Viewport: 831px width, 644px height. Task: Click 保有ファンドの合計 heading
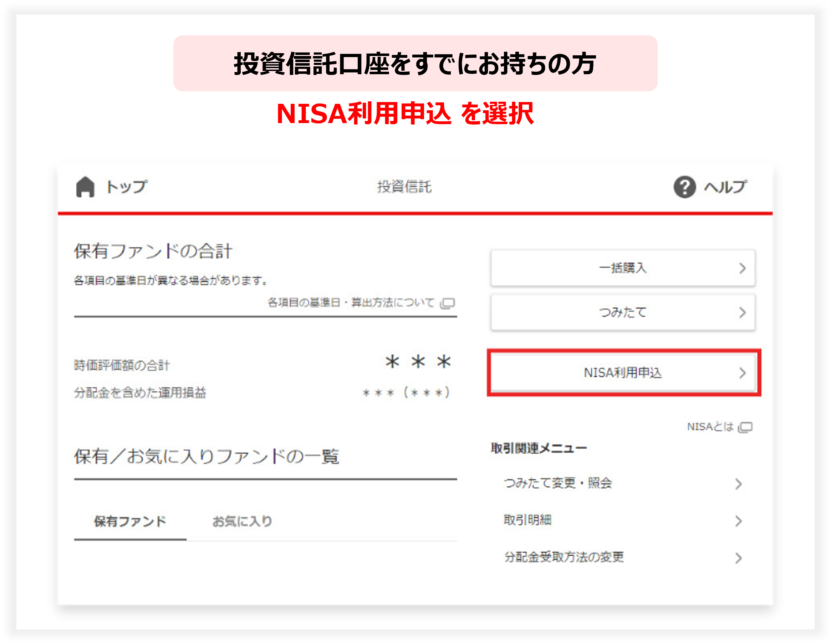coord(153,251)
